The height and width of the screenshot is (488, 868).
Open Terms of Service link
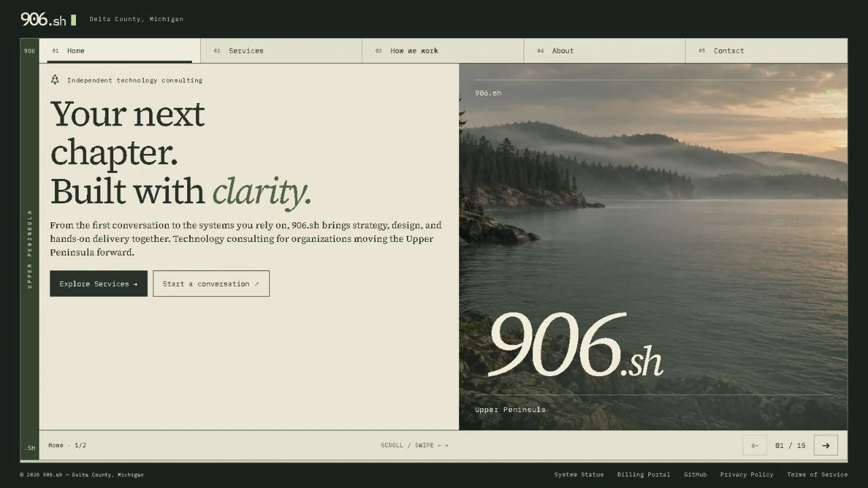click(x=817, y=474)
